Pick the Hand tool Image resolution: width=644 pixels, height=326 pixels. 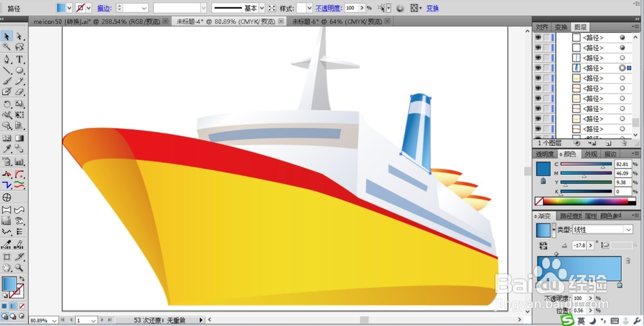(x=6, y=267)
